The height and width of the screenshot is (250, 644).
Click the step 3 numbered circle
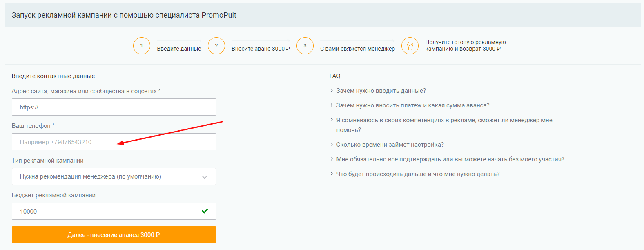click(x=305, y=46)
